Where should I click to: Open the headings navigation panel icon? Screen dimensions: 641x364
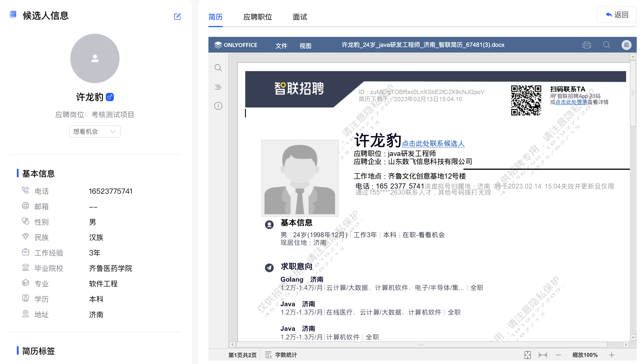218,87
